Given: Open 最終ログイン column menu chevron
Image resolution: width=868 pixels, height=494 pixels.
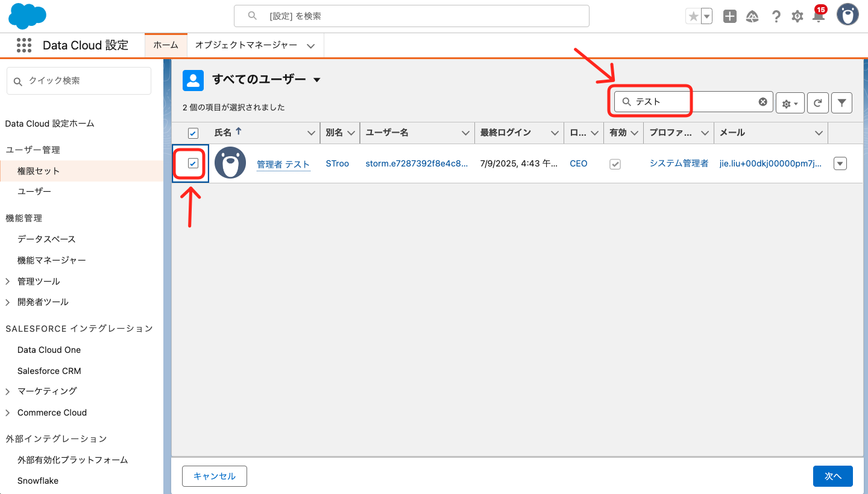Looking at the screenshot, I should (555, 133).
